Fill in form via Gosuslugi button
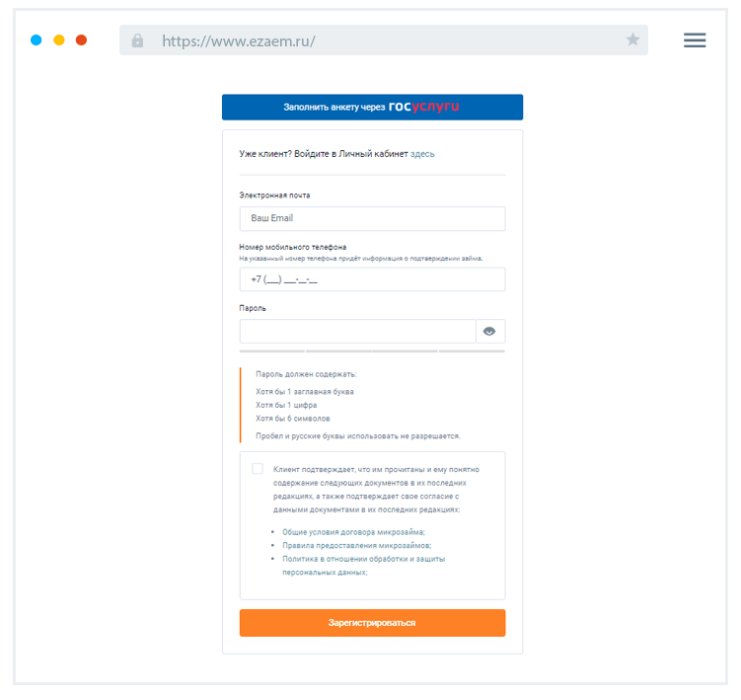The image size is (741, 700). [372, 107]
